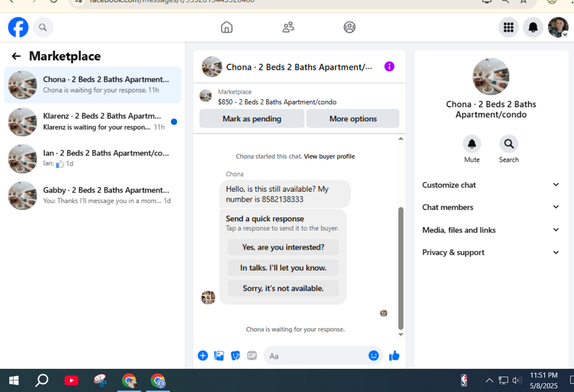This screenshot has width=574, height=392.
Task: Expand Privacy & support section
Action: (491, 252)
